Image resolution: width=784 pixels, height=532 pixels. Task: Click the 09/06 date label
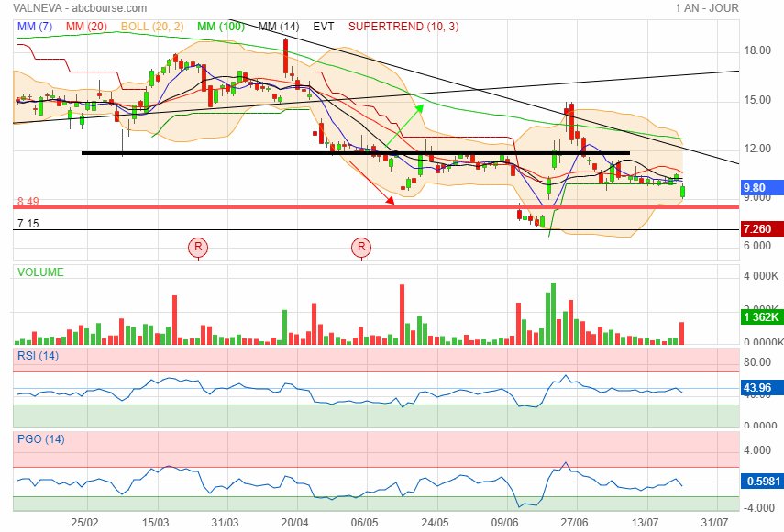tap(504, 523)
